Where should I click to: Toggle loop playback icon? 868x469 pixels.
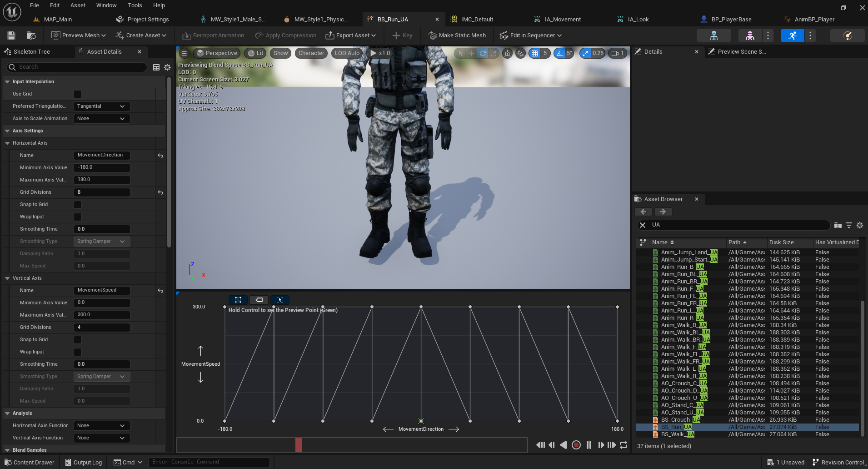(x=624, y=445)
